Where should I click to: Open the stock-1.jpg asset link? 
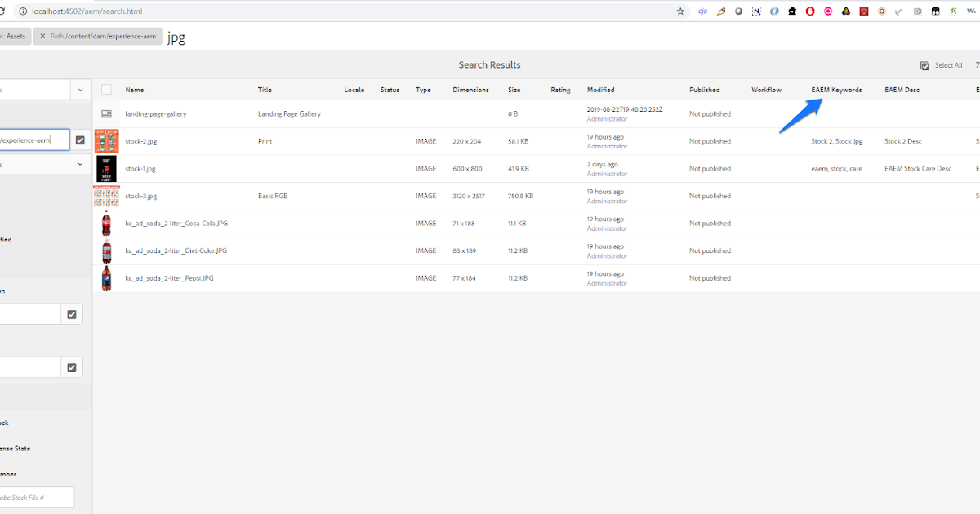tap(140, 168)
